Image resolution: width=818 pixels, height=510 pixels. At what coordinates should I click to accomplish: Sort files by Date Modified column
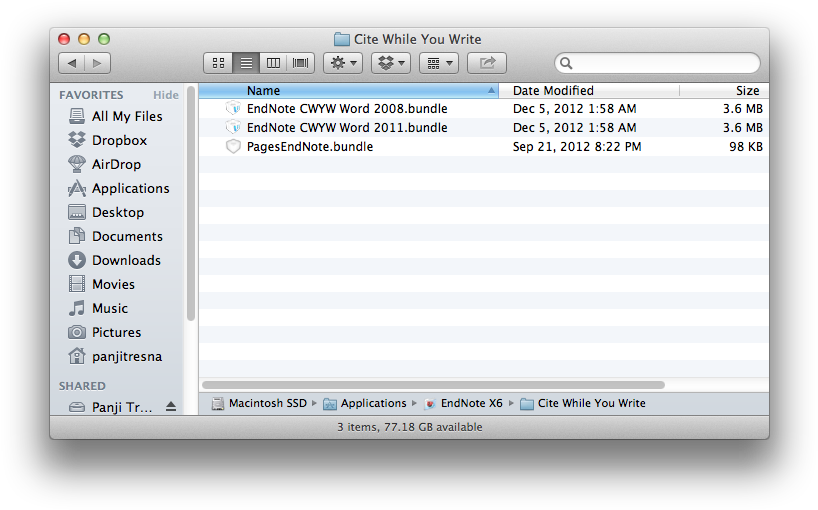589,91
